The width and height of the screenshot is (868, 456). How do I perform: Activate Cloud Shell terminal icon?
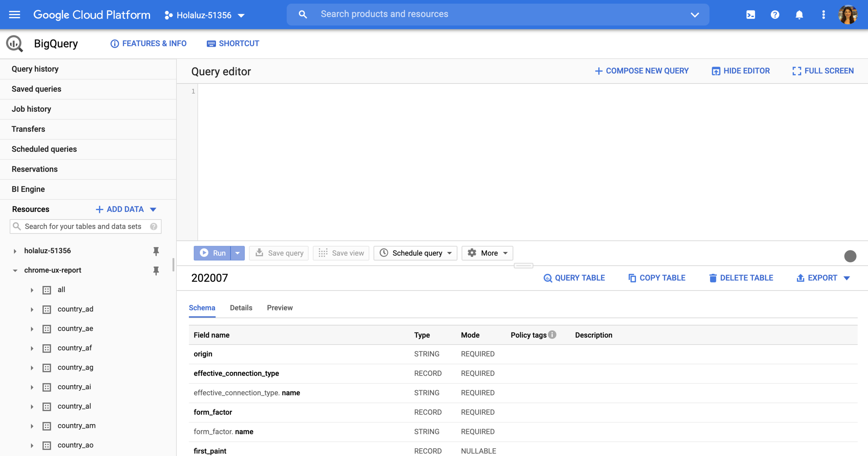[x=750, y=15]
